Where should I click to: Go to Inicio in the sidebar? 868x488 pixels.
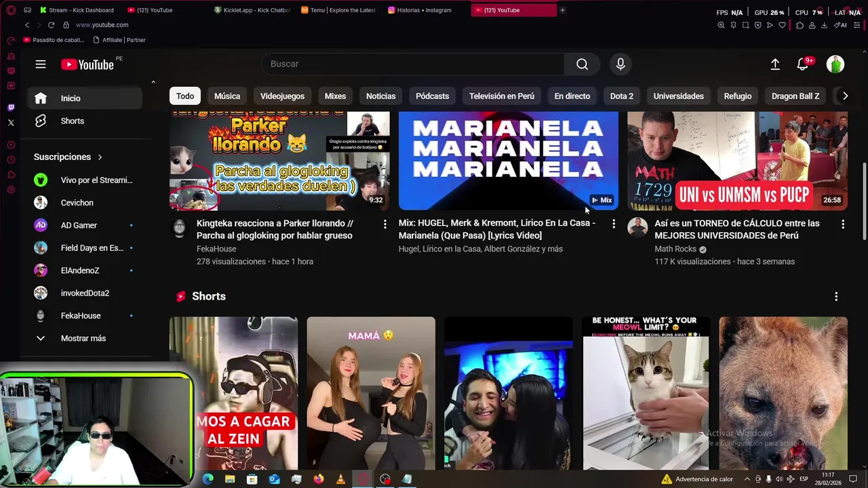tap(85, 98)
